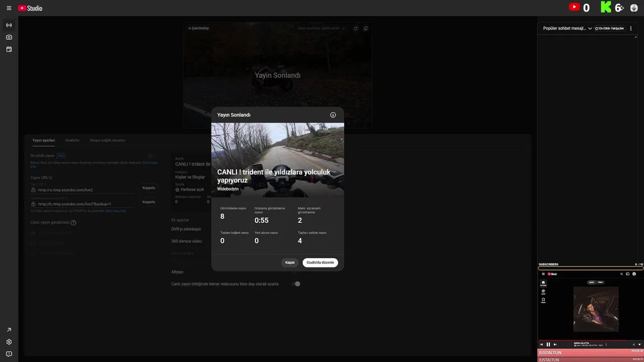Toggle the set replay as unlisted switch
644x362 pixels.
click(x=296, y=284)
